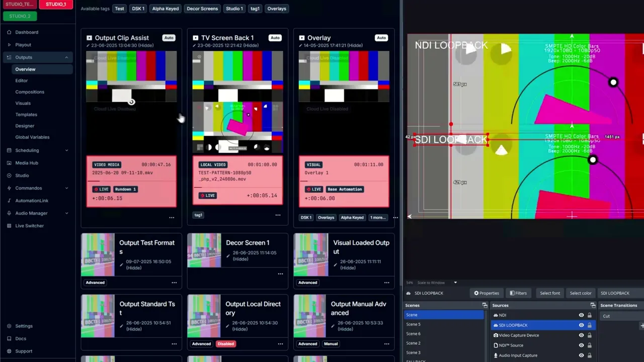Image resolution: width=644 pixels, height=362 pixels.
Task: Open three-dot menu on Output Local Directory card
Action: tap(280, 344)
